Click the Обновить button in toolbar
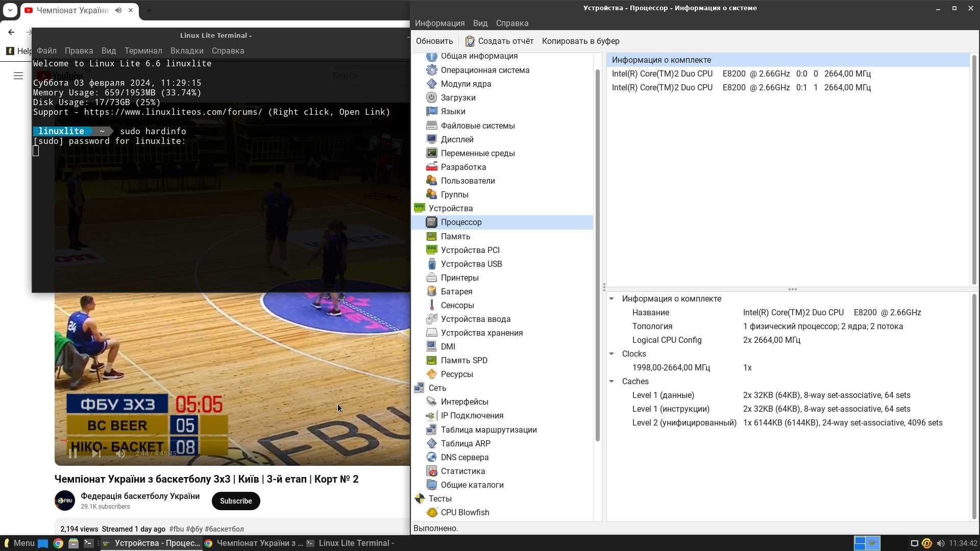The width and height of the screenshot is (980, 551). (x=433, y=41)
